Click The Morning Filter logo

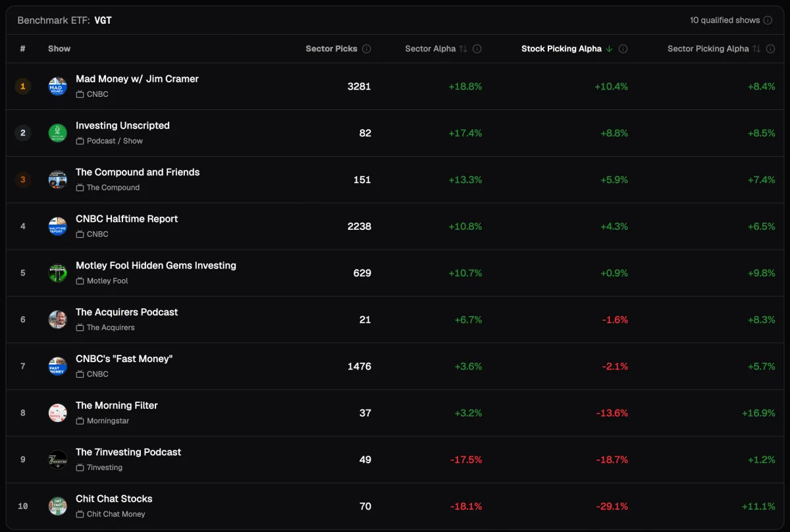58,413
